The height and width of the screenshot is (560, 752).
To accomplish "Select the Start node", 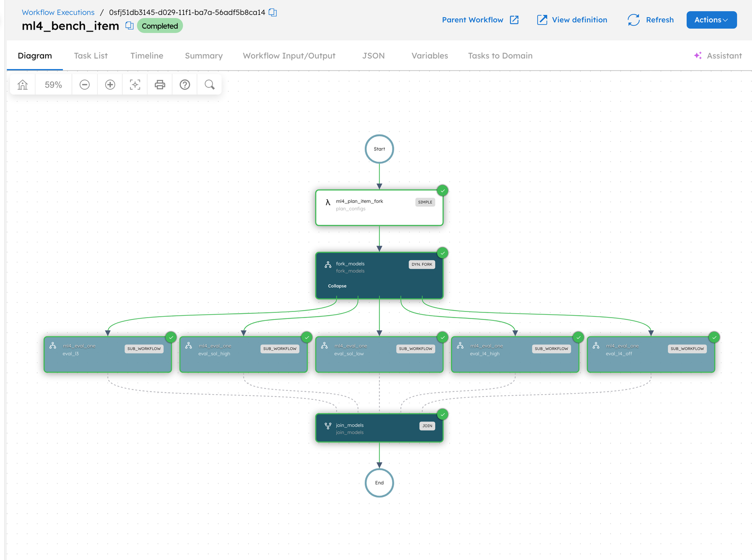I will 379,149.
